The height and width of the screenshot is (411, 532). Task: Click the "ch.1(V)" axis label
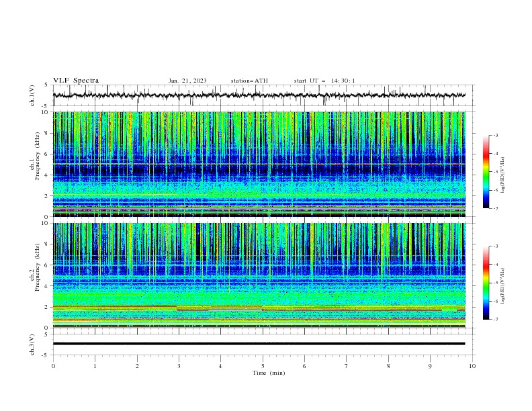click(32, 95)
